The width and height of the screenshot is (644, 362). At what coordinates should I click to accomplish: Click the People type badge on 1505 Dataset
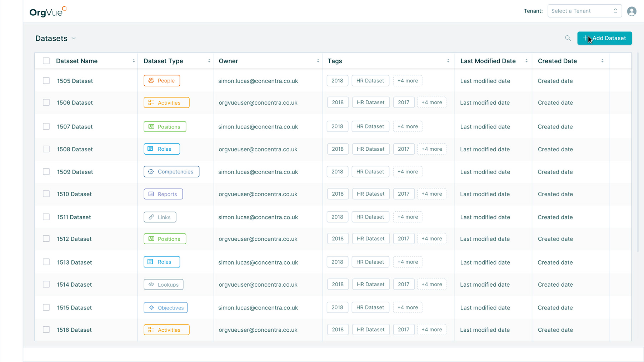162,81
